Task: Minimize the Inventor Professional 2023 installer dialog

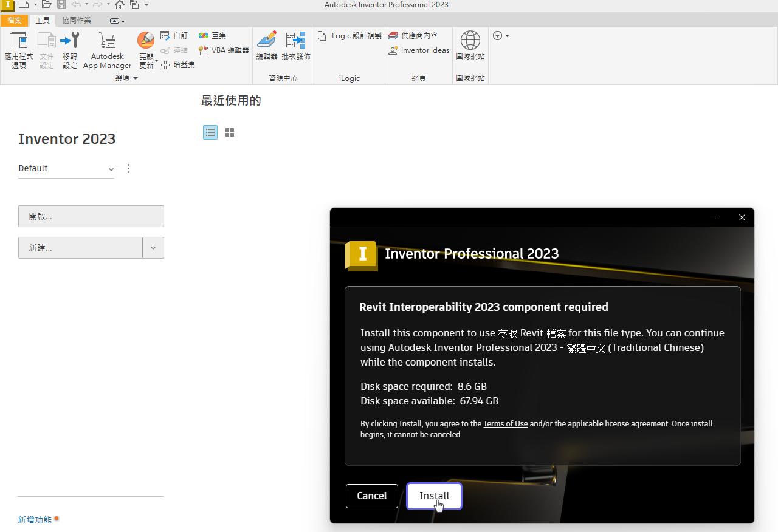Action: pyautogui.click(x=713, y=217)
